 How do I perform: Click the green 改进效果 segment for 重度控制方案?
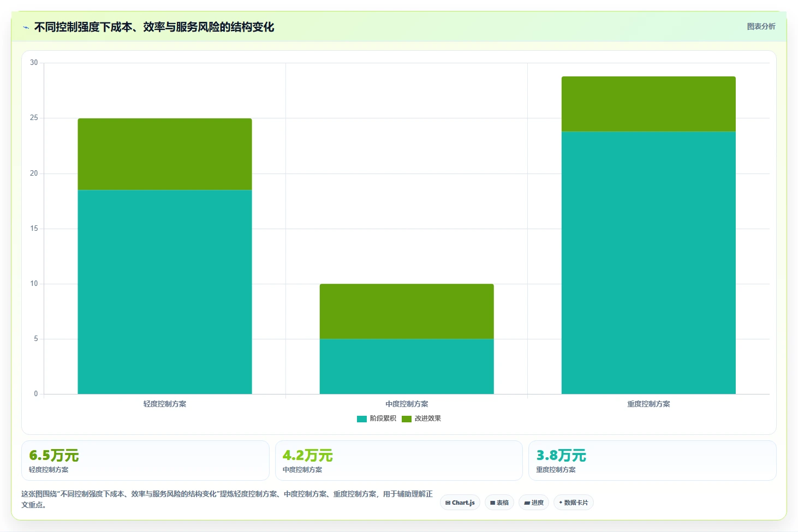point(648,104)
